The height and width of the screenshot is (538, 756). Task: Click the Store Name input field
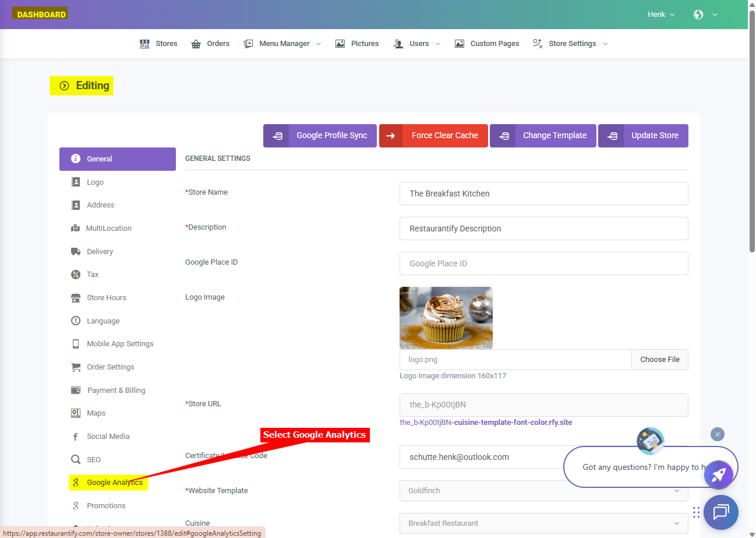(543, 194)
